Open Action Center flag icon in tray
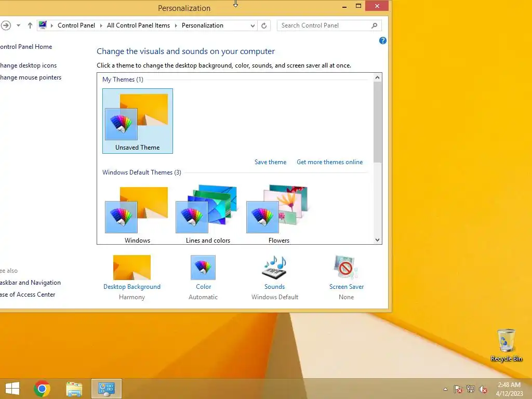This screenshot has height=399, width=532. [458, 389]
